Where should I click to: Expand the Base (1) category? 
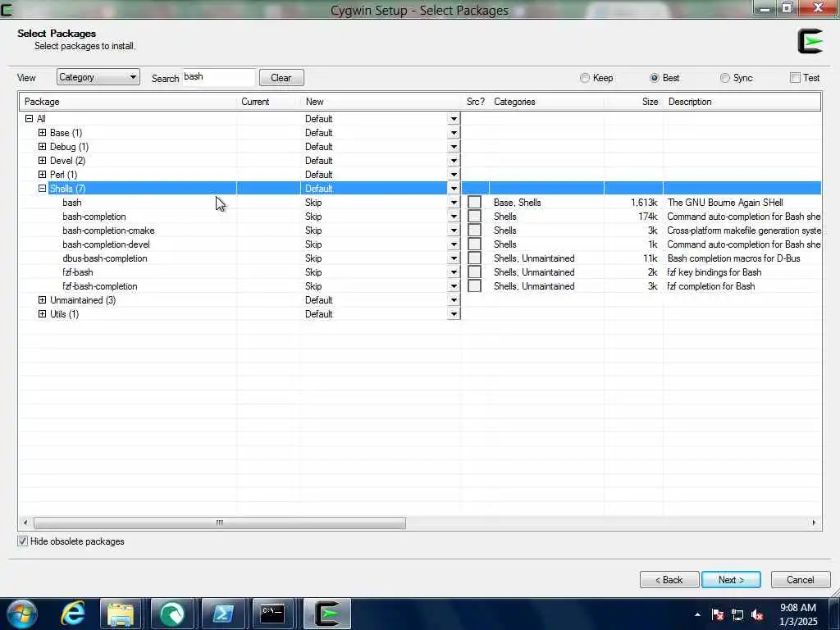click(x=43, y=132)
